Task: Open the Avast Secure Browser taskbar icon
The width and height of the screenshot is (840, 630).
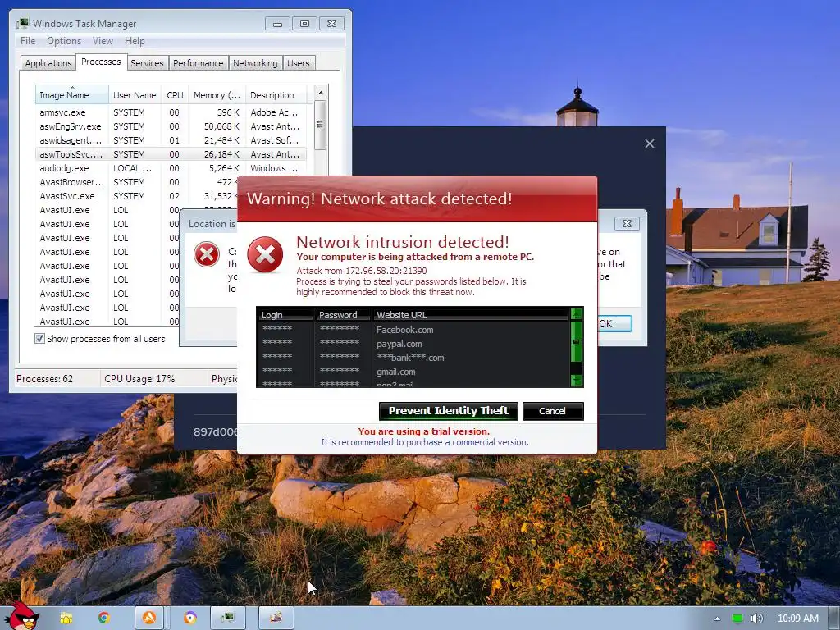Action: pyautogui.click(x=189, y=619)
